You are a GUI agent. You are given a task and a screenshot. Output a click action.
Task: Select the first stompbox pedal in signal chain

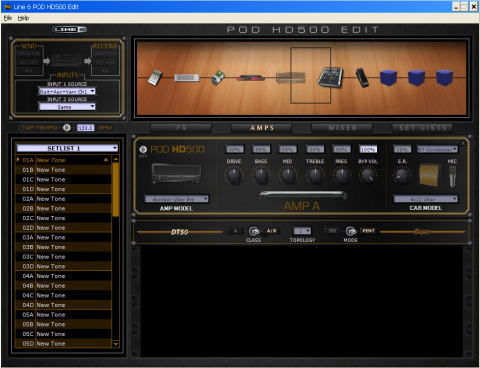[x=155, y=77]
